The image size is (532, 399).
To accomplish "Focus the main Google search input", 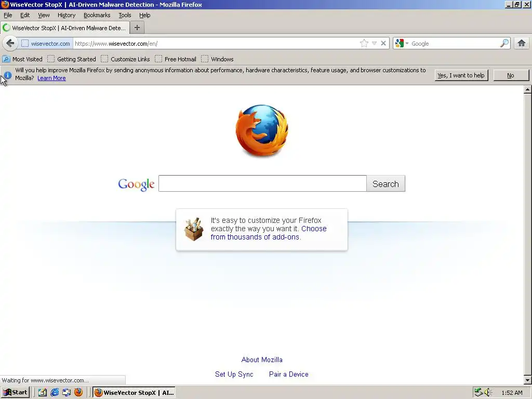I will [262, 183].
